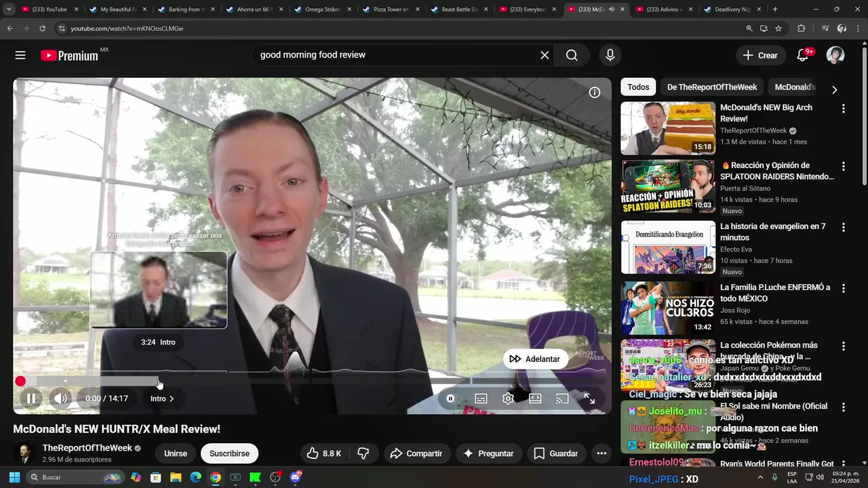Open the YouTube hamburger guide menu
Viewport: 868px width, 488px height.
[x=20, y=56]
